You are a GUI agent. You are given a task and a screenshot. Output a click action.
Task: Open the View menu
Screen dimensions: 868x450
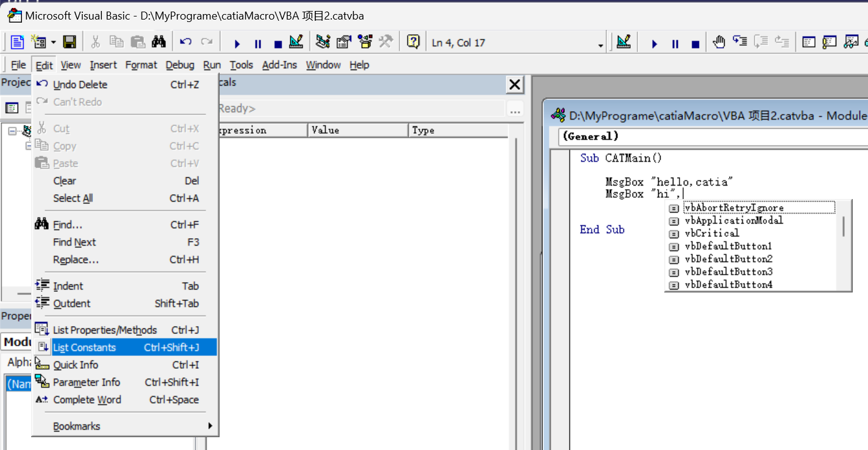(x=71, y=65)
